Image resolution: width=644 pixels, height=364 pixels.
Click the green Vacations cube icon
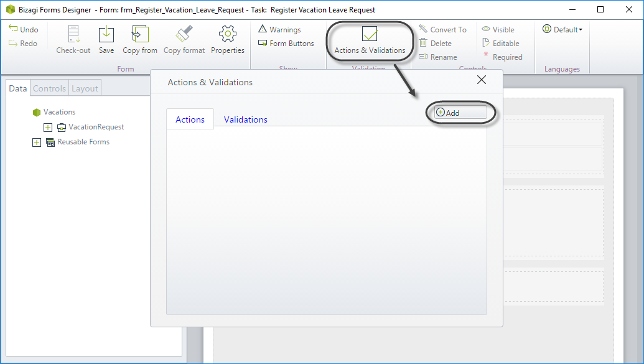(x=37, y=112)
